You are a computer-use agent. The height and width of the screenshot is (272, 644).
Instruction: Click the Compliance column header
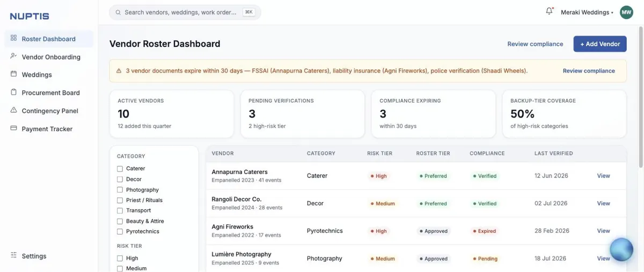[487, 153]
